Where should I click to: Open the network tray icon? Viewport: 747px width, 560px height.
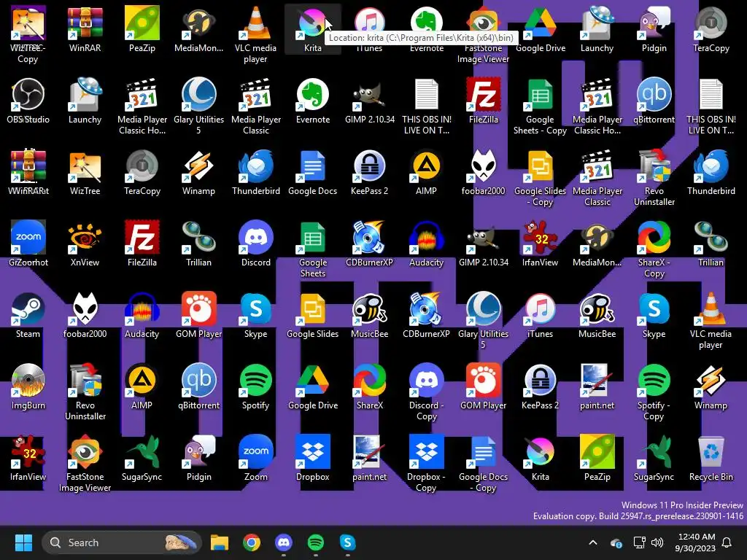pos(639,542)
